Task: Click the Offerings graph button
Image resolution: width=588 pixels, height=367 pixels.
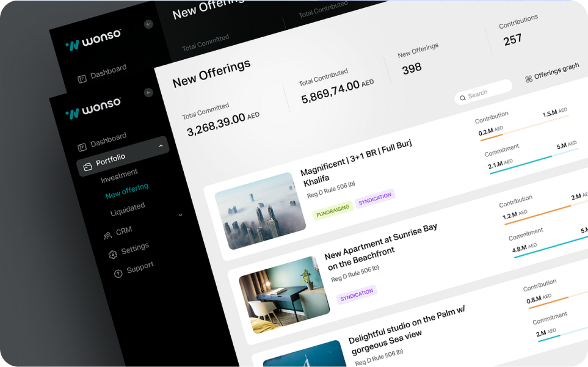Action: coord(552,72)
